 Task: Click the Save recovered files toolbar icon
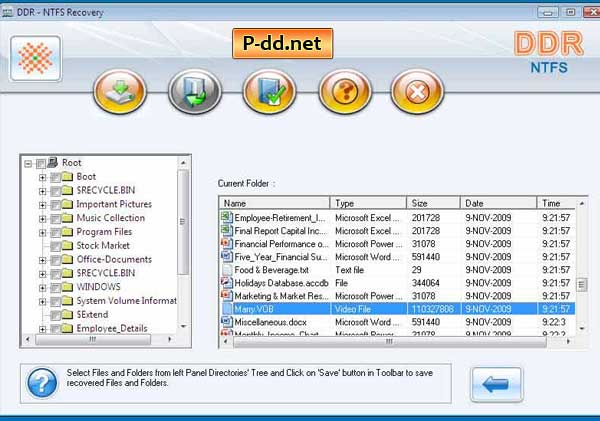point(120,92)
